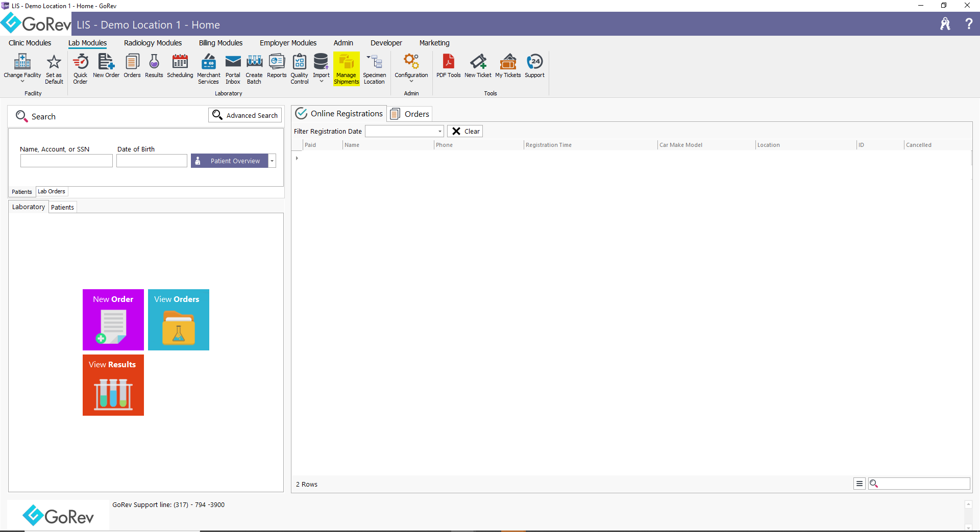Open Merchant Services
This screenshot has width=980, height=532.
pyautogui.click(x=209, y=69)
